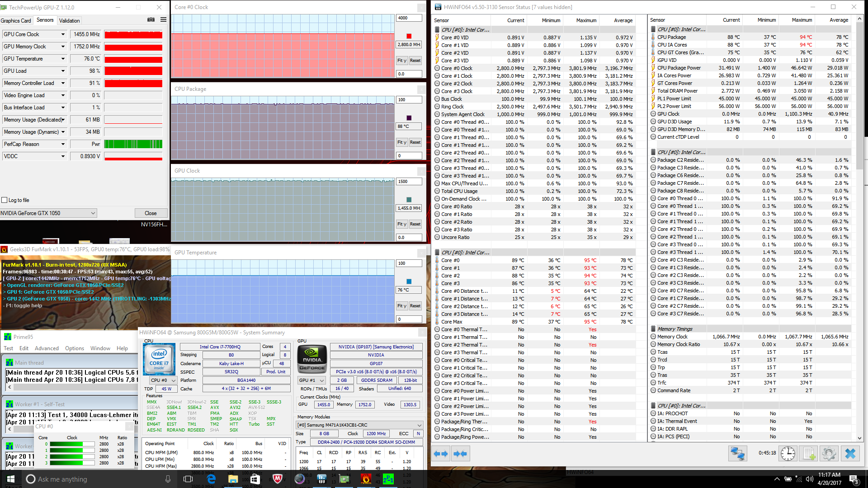Click red color swatch in Core #0 Clock graph

click(409, 36)
